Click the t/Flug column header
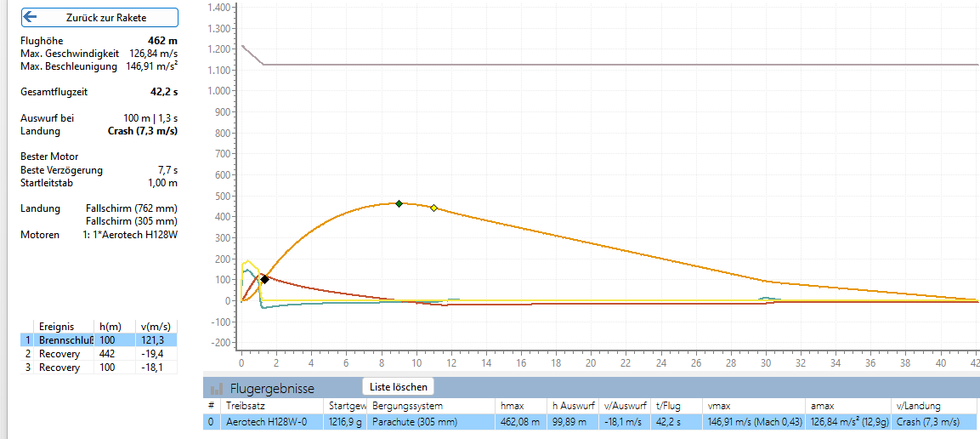 (x=669, y=406)
